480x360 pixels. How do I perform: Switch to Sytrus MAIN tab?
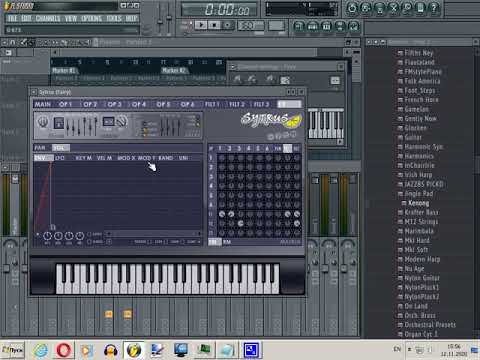pyautogui.click(x=43, y=104)
